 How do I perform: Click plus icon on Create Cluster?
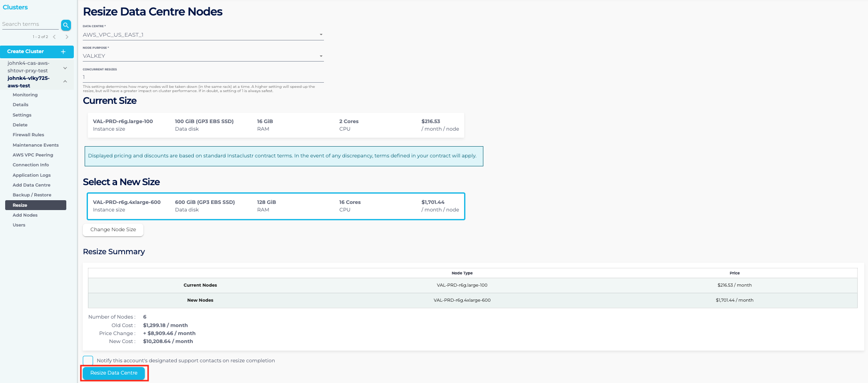click(63, 52)
